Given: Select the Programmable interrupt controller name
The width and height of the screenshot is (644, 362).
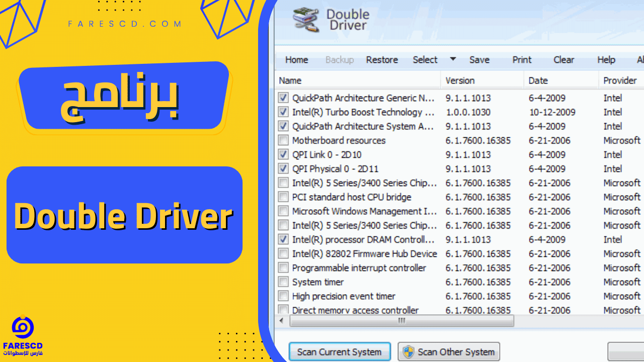Looking at the screenshot, I should pyautogui.click(x=359, y=267).
